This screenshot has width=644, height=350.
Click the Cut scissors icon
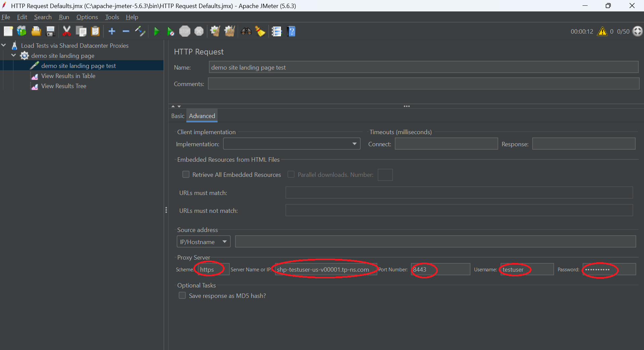click(67, 31)
